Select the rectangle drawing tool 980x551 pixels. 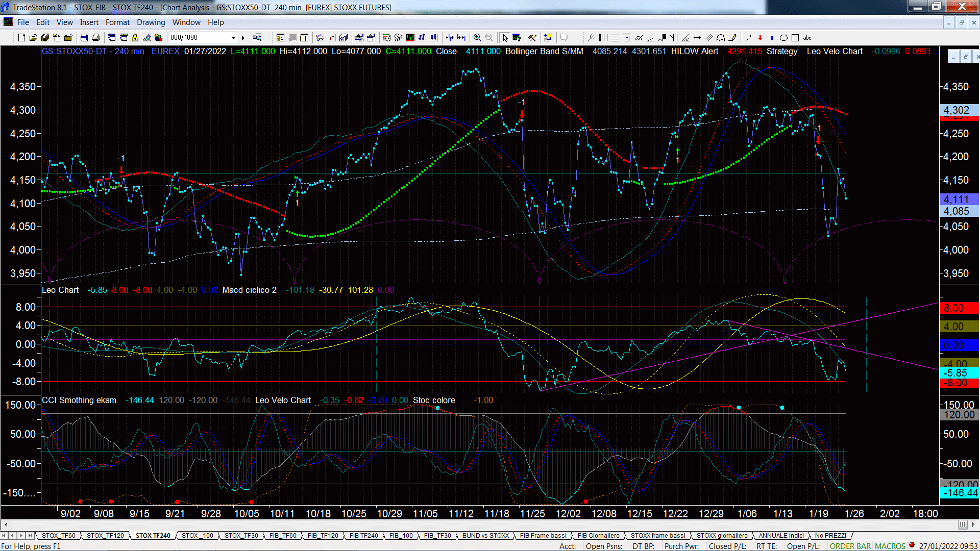pos(795,38)
